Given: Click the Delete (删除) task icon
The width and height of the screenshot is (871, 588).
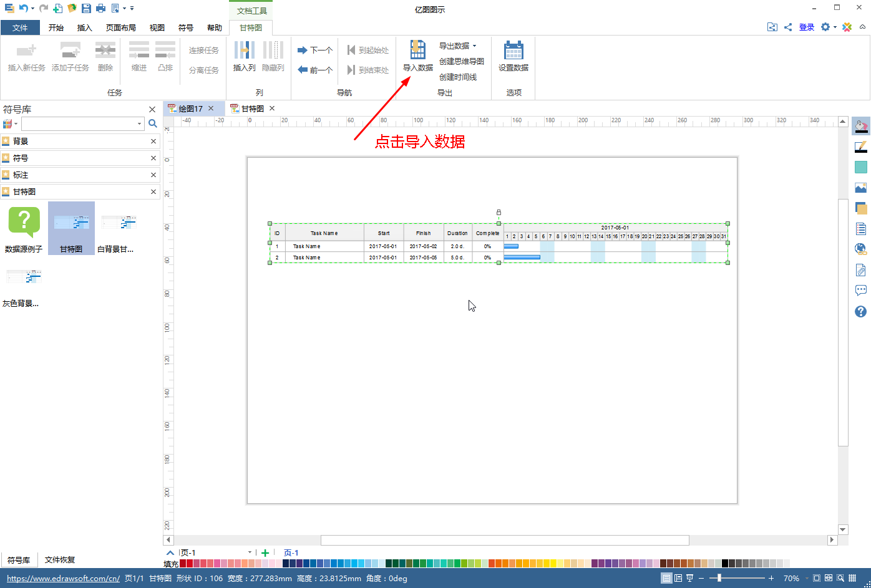Looking at the screenshot, I should pos(105,50).
